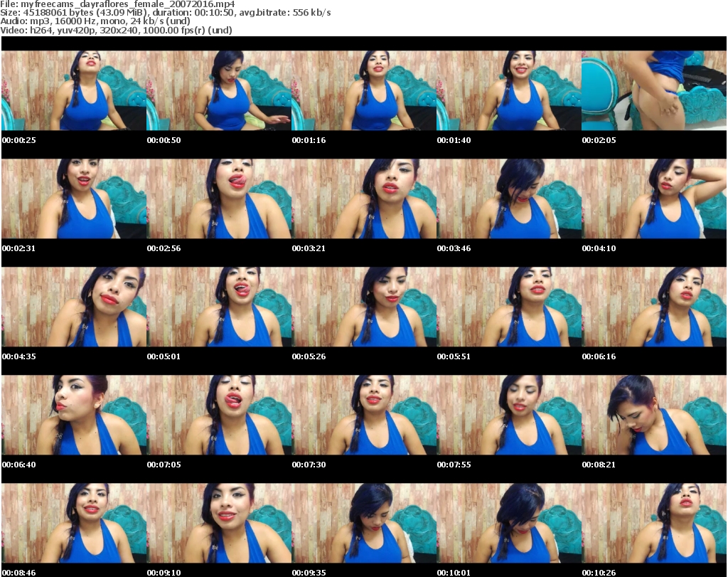The image size is (728, 577).
Task: Click the 00:07:55 timestamp label
Action: point(454,465)
